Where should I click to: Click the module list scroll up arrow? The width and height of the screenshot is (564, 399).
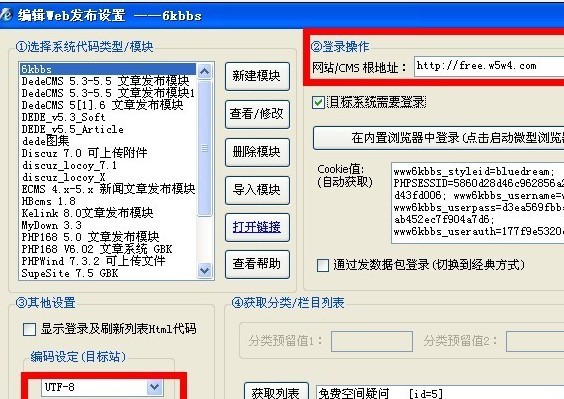(204, 71)
